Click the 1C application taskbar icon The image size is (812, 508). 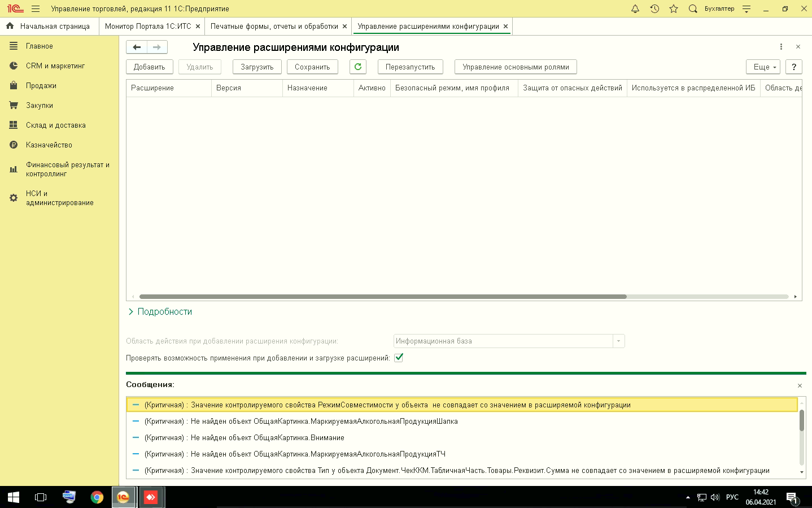coord(123,497)
